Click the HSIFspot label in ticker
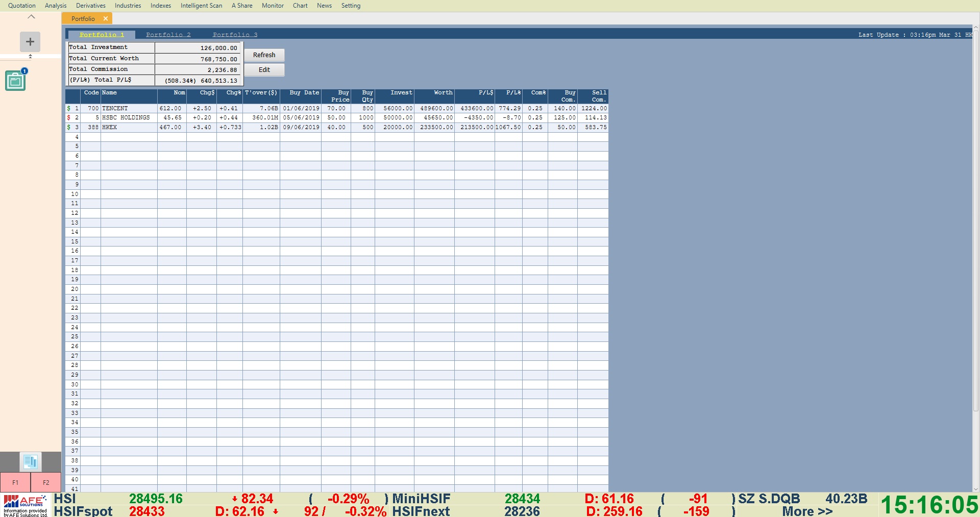980x517 pixels. tap(83, 511)
